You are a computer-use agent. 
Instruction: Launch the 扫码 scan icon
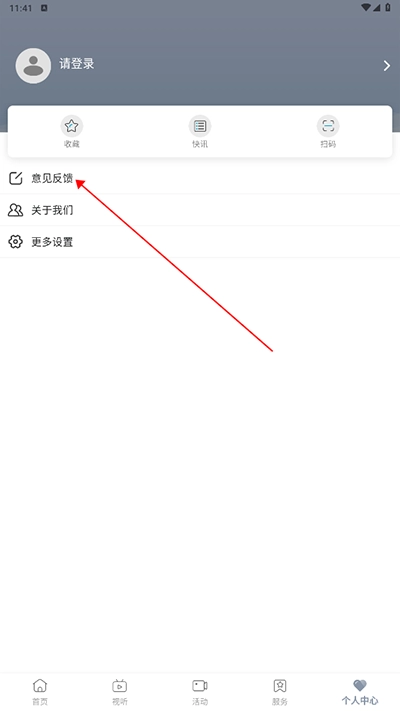coord(328,126)
